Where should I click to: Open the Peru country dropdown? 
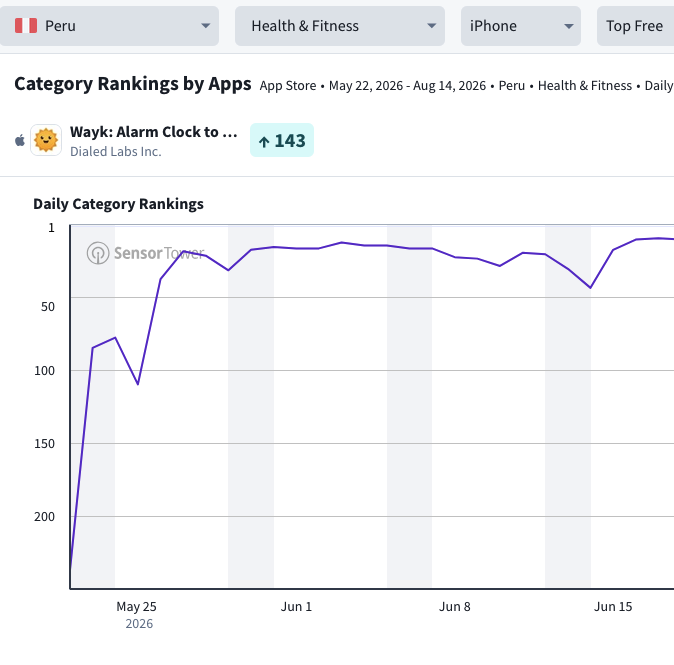[109, 26]
